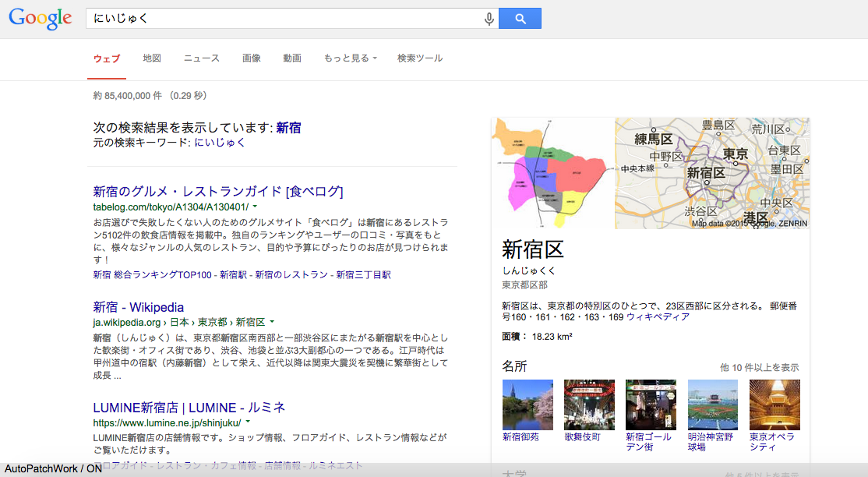Image resolution: width=868 pixels, height=477 pixels.
Task: Expand the もっと見る dropdown
Action: coord(350,58)
